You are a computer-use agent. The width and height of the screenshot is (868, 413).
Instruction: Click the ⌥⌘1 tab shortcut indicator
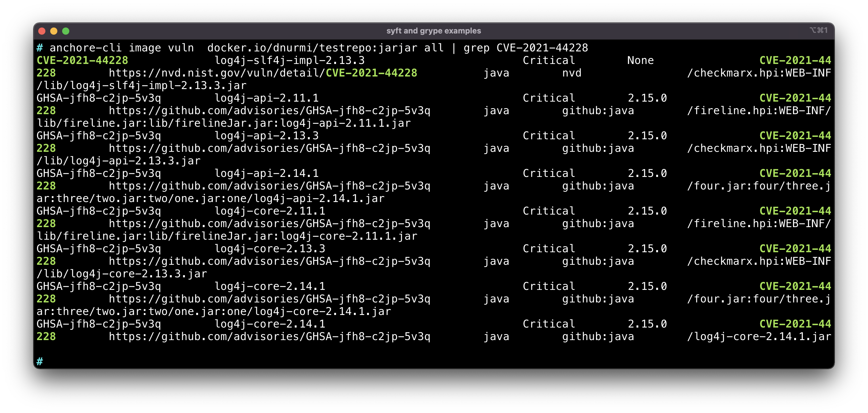point(818,30)
